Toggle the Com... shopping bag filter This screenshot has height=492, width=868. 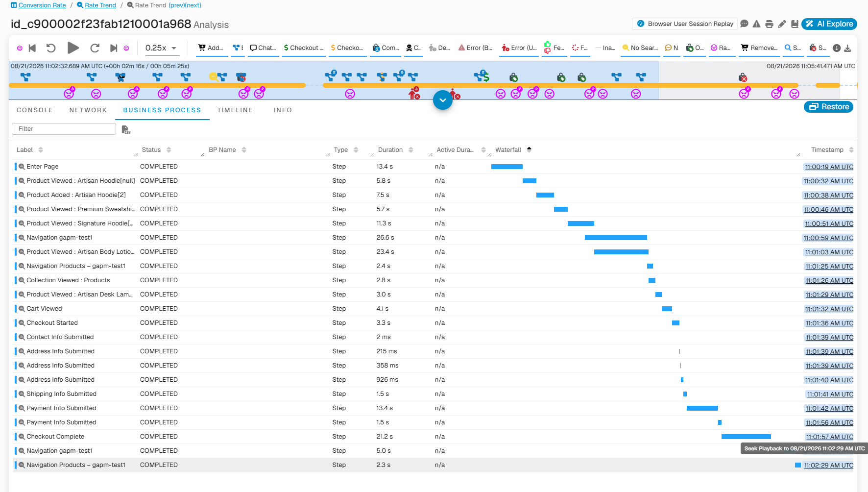click(x=386, y=48)
